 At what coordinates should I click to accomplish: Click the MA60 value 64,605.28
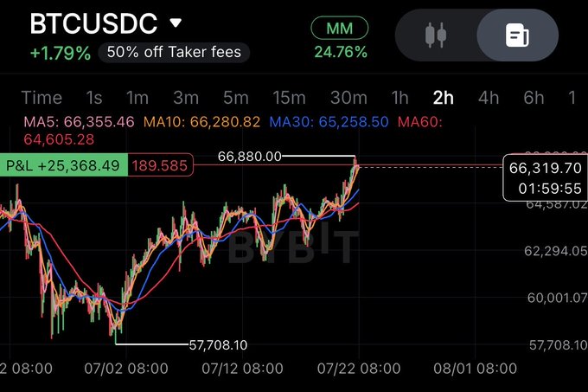click(59, 139)
